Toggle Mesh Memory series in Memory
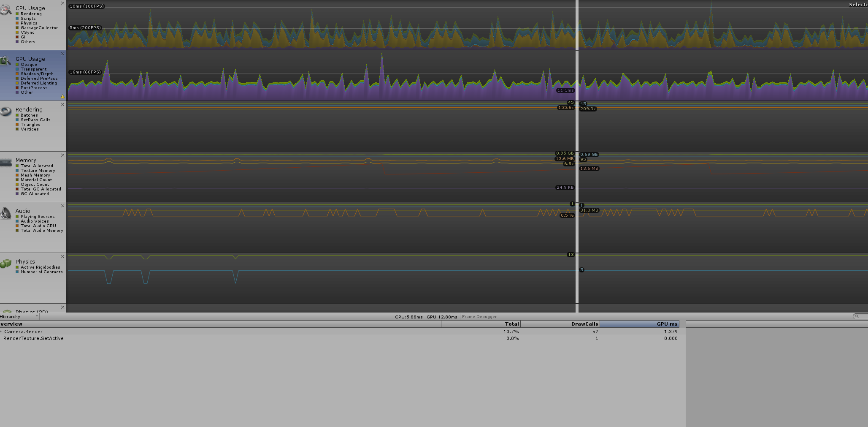The width and height of the screenshot is (868, 427). [33, 175]
